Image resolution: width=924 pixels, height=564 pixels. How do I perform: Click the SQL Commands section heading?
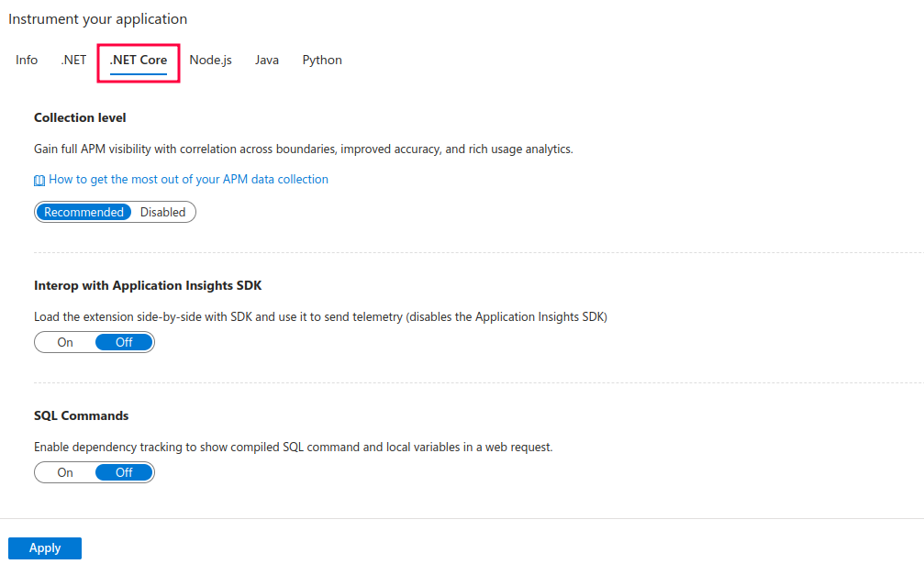point(81,416)
